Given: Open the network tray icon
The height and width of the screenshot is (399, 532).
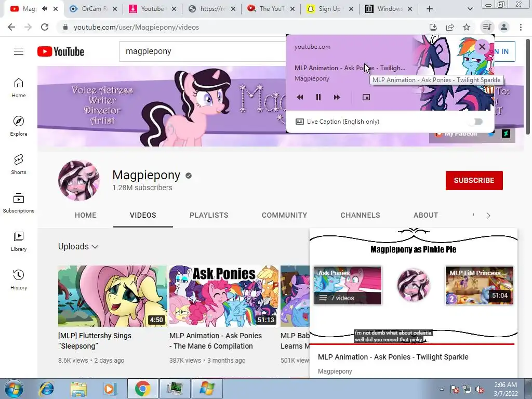Looking at the screenshot, I should 467,390.
